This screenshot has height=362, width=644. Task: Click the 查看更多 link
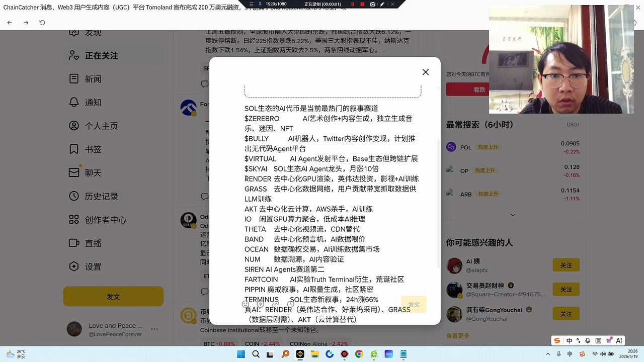[x=457, y=336]
